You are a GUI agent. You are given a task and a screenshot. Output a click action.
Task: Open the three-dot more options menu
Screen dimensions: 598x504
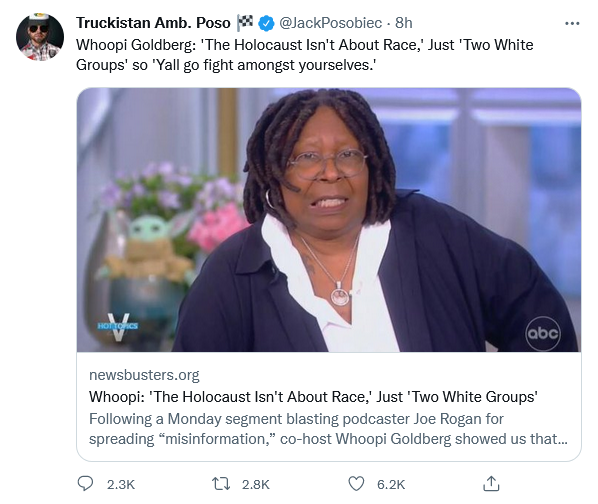pyautogui.click(x=572, y=24)
